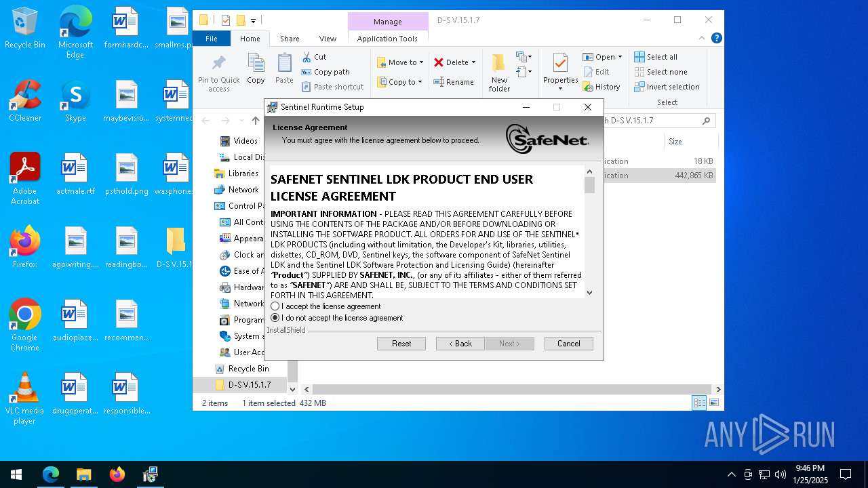Click Paste shortcut command

point(332,87)
